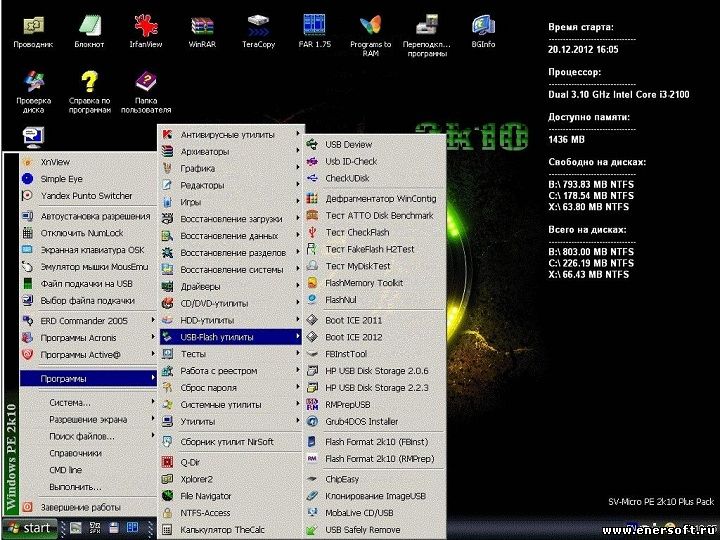Select the Программы start menu item

(x=89, y=379)
